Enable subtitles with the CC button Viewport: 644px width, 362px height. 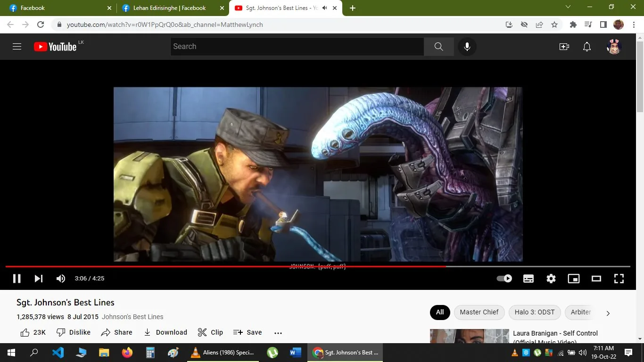[x=528, y=279]
